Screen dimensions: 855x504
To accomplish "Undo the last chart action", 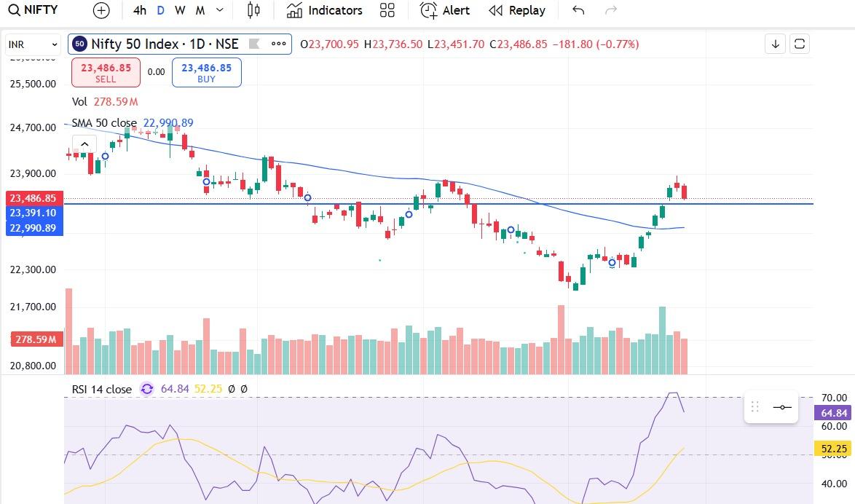I will pos(578,10).
